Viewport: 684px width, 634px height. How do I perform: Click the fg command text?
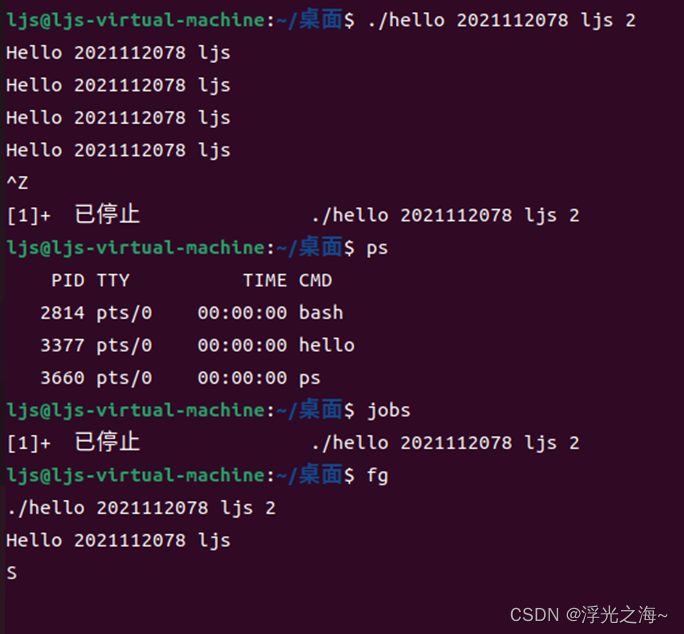(377, 475)
